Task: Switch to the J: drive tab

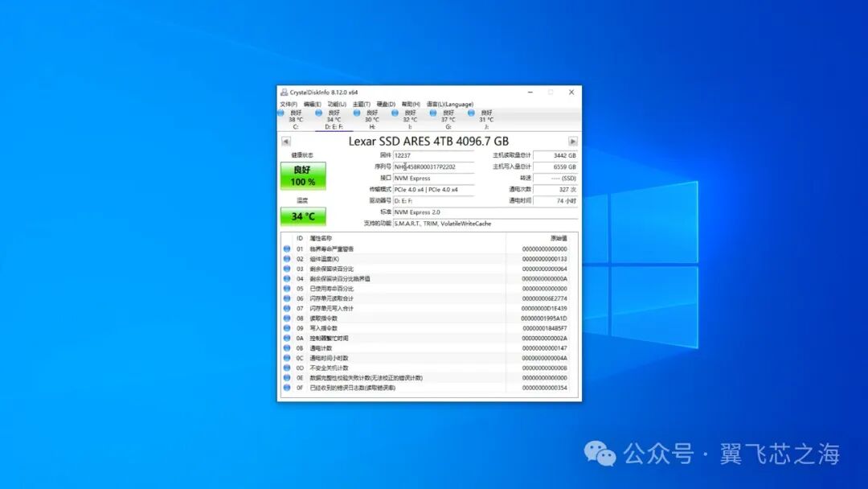Action: pos(486,120)
